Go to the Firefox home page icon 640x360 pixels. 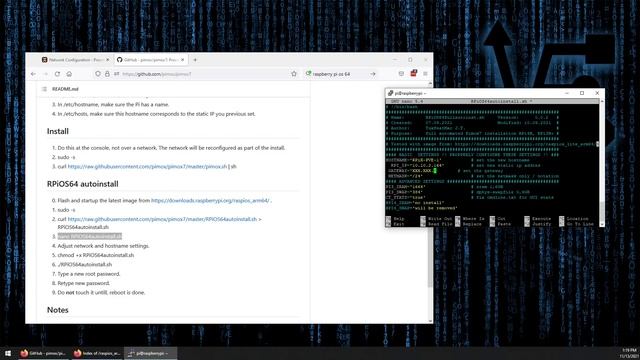[69, 74]
